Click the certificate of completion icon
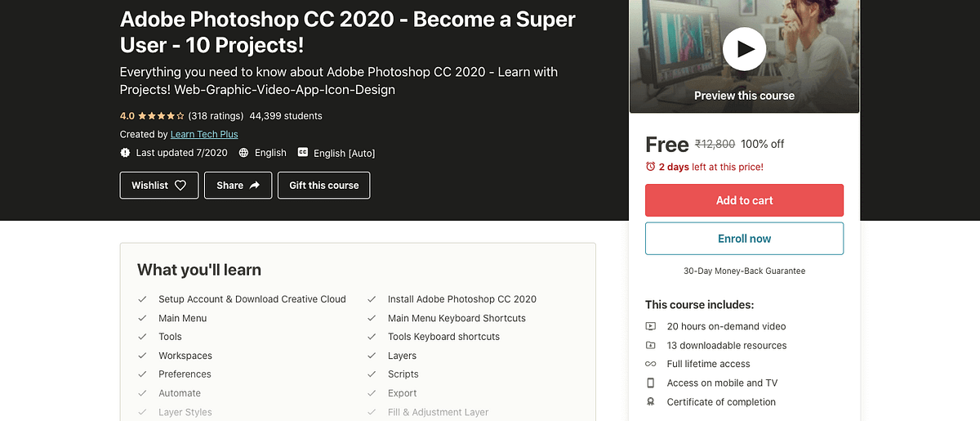The width and height of the screenshot is (980, 421). (x=650, y=401)
